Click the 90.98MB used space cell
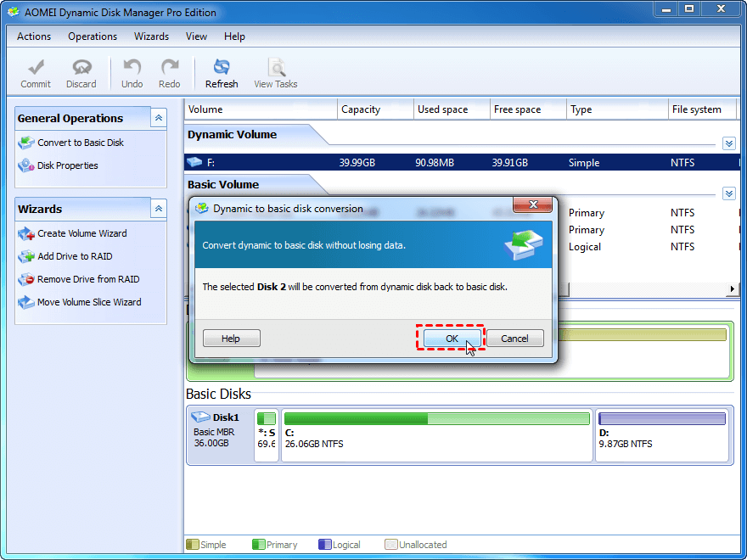The width and height of the screenshot is (747, 560). coord(435,163)
